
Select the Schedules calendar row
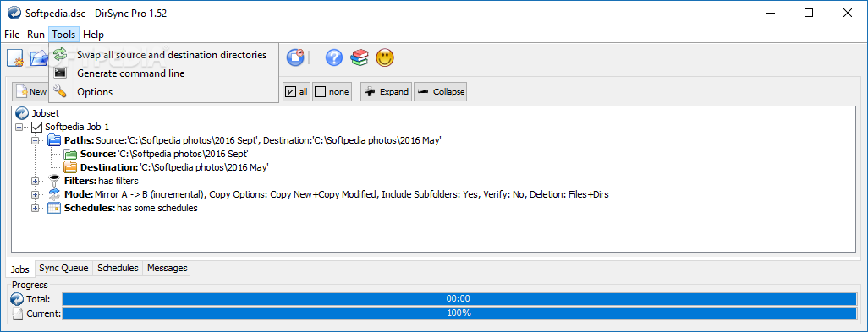pyautogui.click(x=123, y=209)
